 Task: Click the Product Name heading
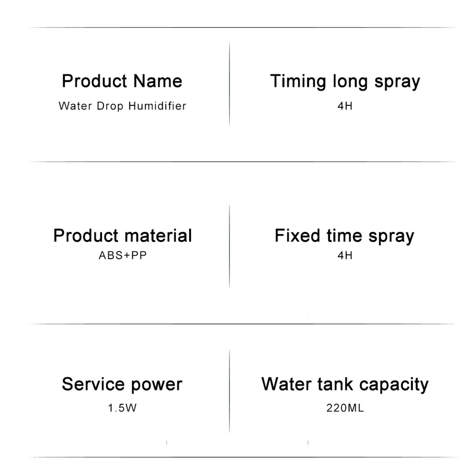coord(122,81)
